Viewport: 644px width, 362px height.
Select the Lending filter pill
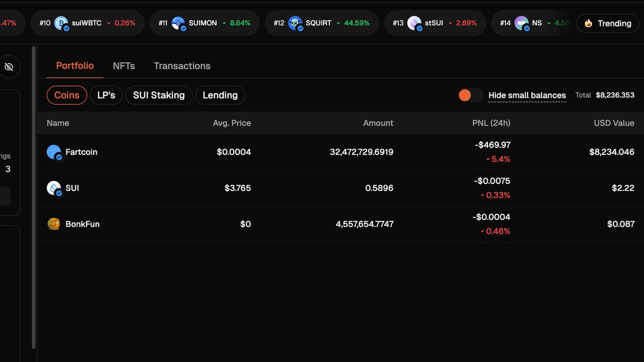click(x=220, y=95)
